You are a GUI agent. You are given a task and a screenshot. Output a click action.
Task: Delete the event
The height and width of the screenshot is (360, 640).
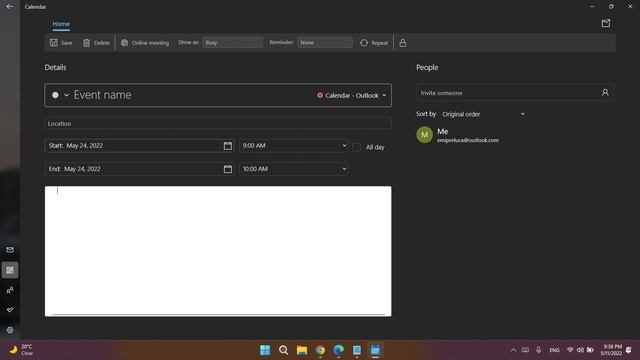click(x=96, y=43)
